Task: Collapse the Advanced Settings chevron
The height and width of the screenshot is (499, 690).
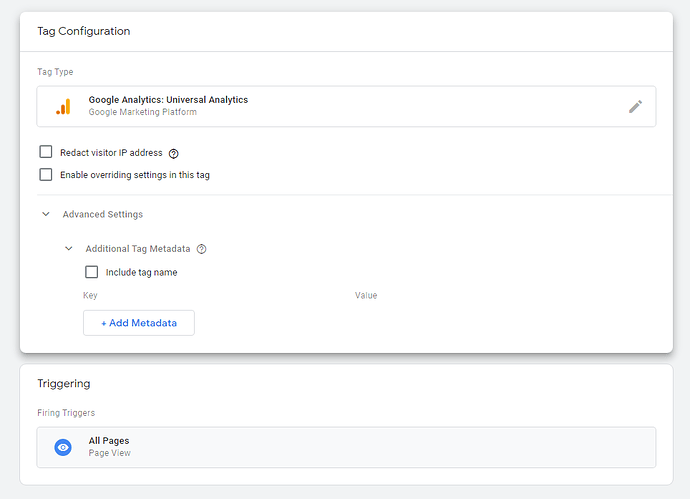Action: pos(46,214)
